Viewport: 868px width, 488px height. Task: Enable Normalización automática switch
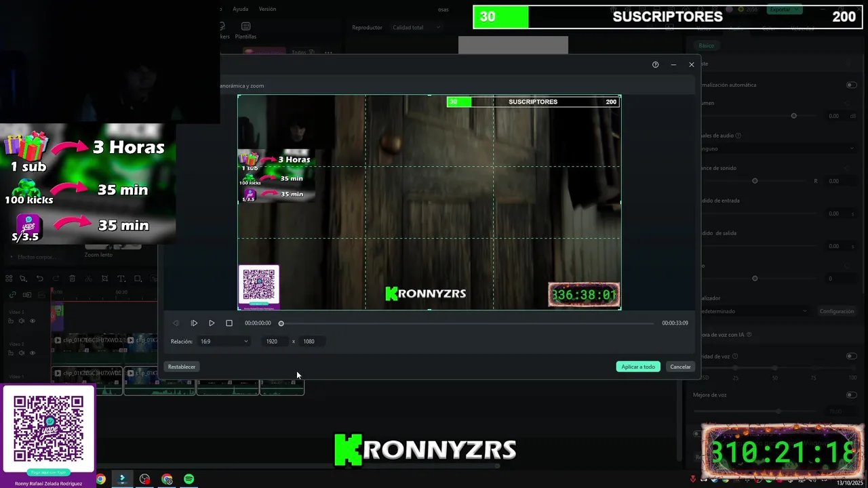coord(851,85)
